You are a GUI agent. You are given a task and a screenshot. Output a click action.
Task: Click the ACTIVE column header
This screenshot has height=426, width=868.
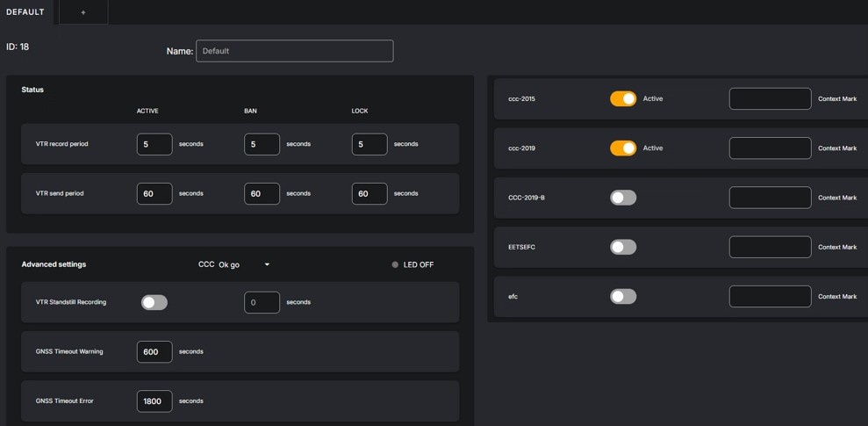click(147, 111)
